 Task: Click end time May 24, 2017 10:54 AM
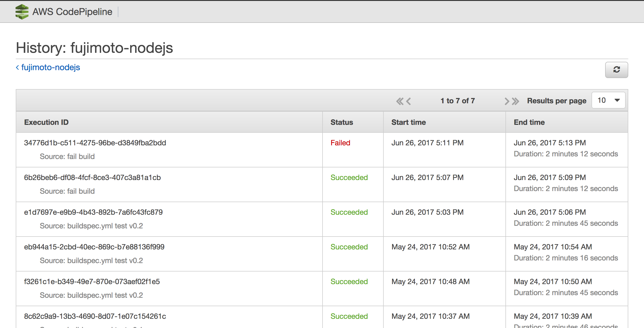point(553,247)
